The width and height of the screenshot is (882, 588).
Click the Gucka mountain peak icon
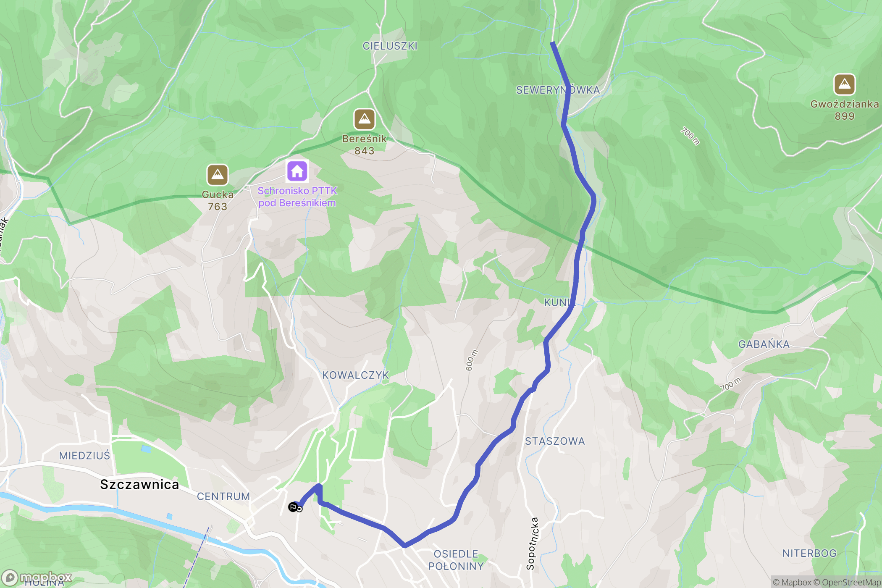click(218, 175)
